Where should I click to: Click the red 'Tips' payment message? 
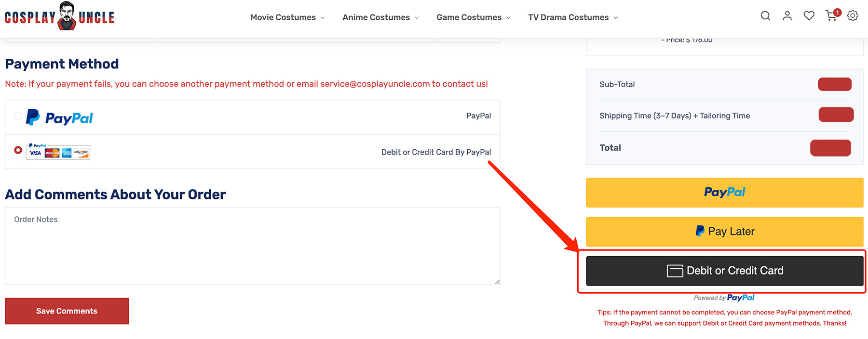click(x=724, y=318)
